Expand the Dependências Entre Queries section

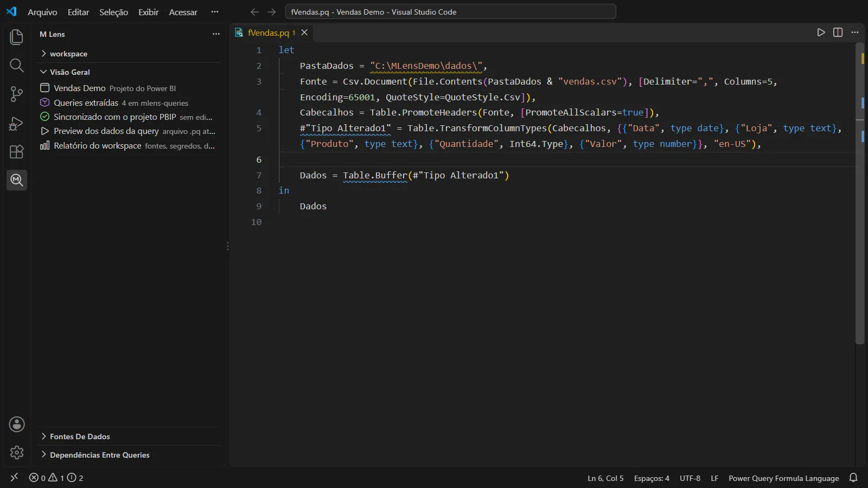[x=130, y=455]
